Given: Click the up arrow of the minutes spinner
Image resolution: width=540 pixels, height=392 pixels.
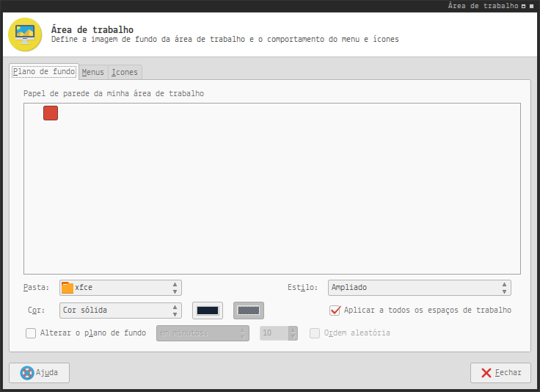Looking at the screenshot, I should click(293, 330).
